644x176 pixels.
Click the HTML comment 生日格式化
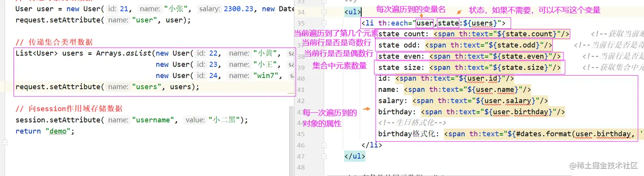[412, 123]
